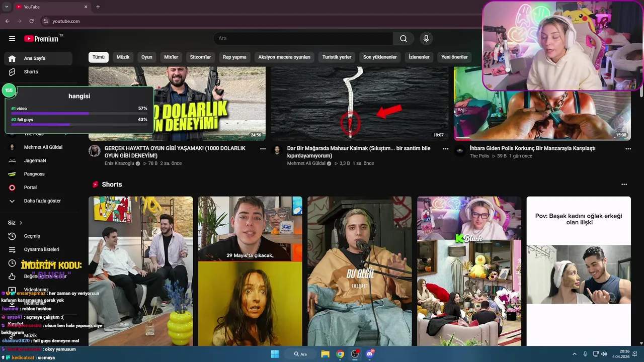
Task: Click the YouTube Premium logo
Action: (x=41, y=39)
